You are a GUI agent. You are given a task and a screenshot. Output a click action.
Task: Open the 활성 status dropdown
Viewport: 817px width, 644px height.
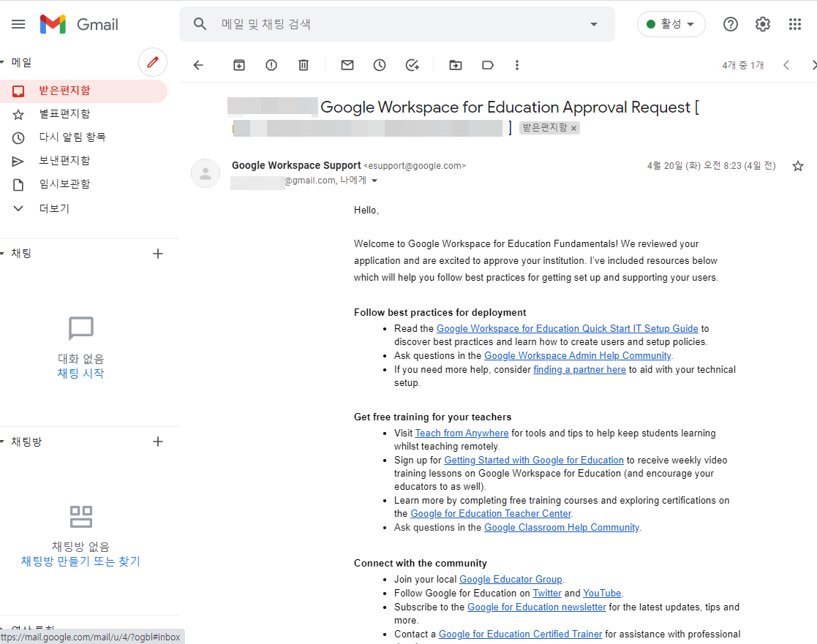[671, 24]
